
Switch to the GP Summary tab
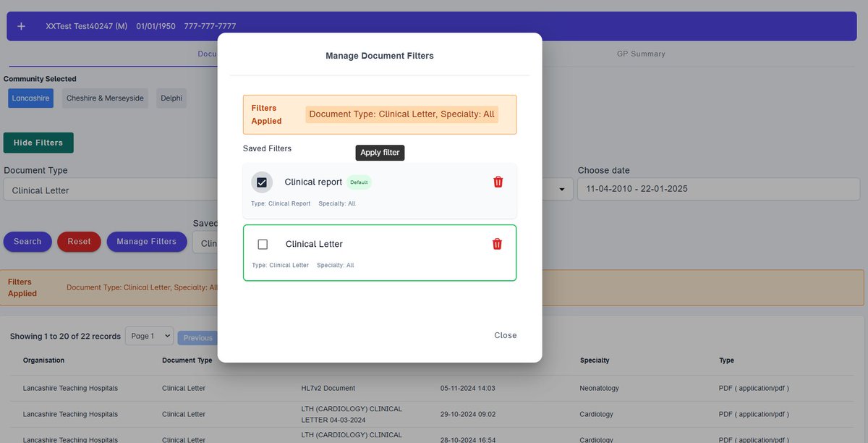click(x=641, y=54)
